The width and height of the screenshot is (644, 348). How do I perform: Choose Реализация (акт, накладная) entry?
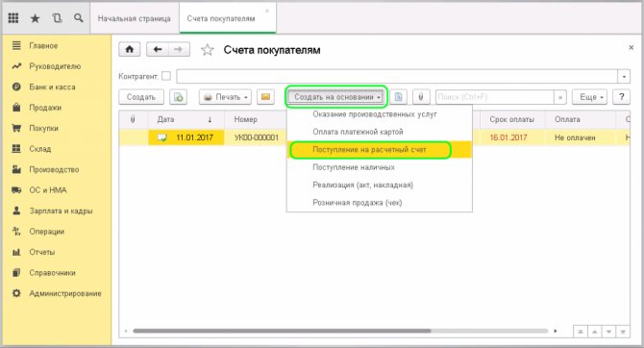pyautogui.click(x=379, y=185)
